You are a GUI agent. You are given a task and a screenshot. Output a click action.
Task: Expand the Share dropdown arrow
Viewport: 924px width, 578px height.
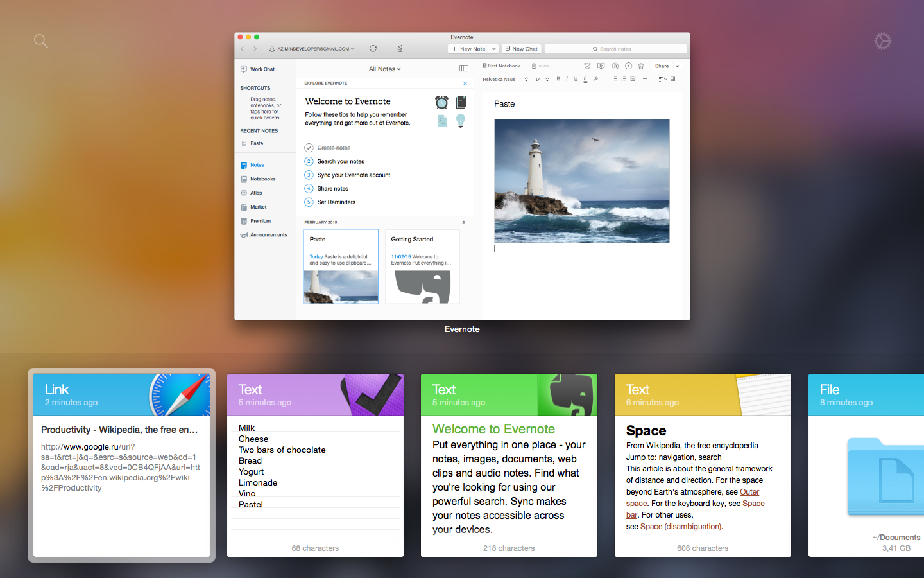(x=677, y=66)
